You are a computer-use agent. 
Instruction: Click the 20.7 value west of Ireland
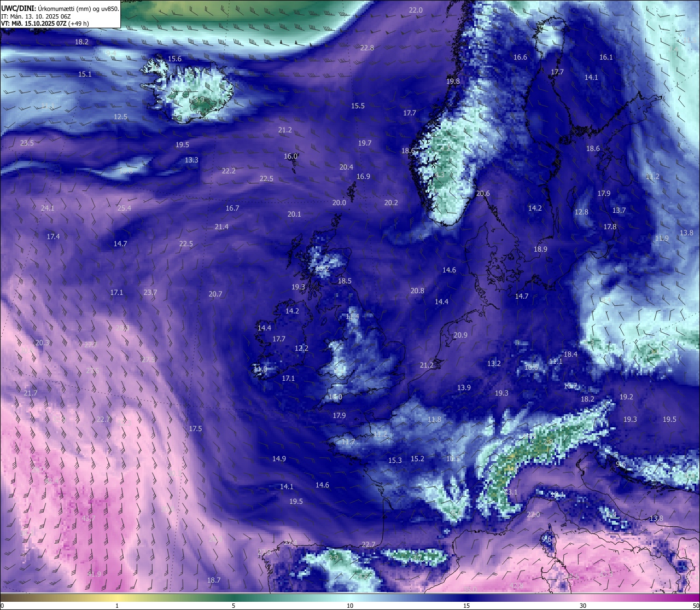[215, 294]
